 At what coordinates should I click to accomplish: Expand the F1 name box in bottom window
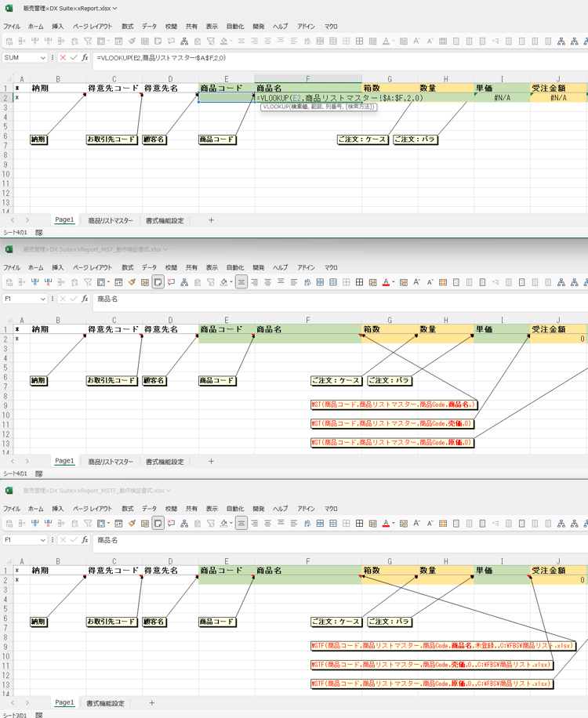42,540
